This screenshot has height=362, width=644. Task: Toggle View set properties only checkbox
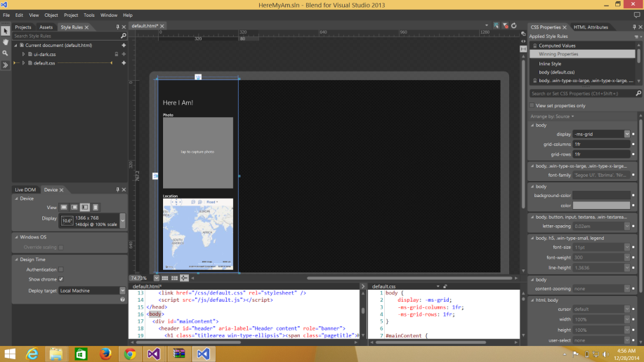point(532,105)
